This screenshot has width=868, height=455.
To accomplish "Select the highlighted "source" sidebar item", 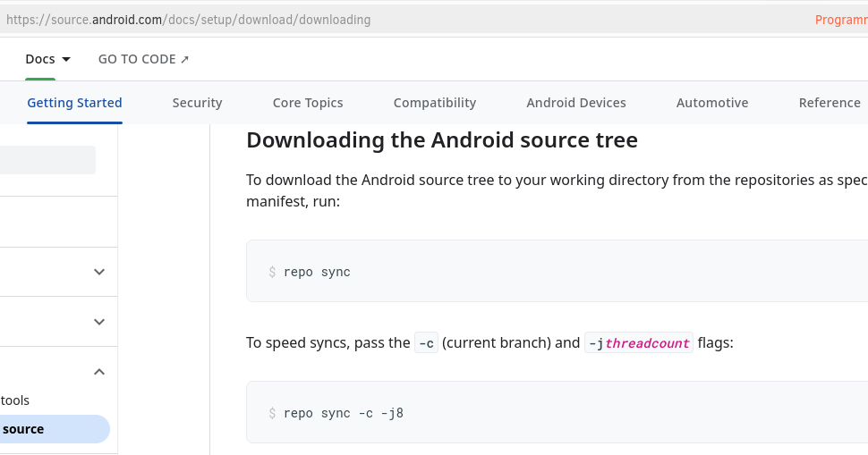I will coord(55,429).
